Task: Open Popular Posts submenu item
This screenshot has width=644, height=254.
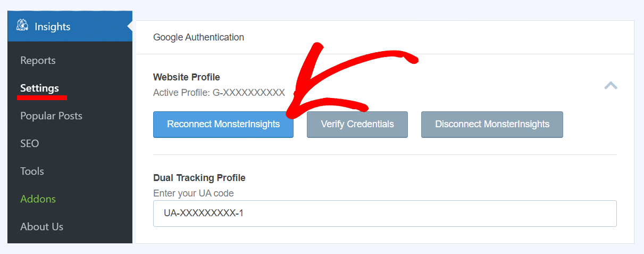Action: coord(51,116)
